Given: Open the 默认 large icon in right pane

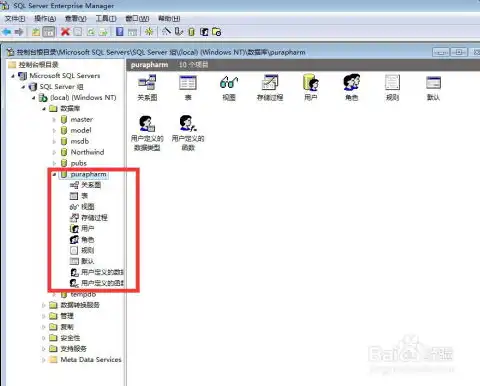Looking at the screenshot, I should click(x=433, y=88).
